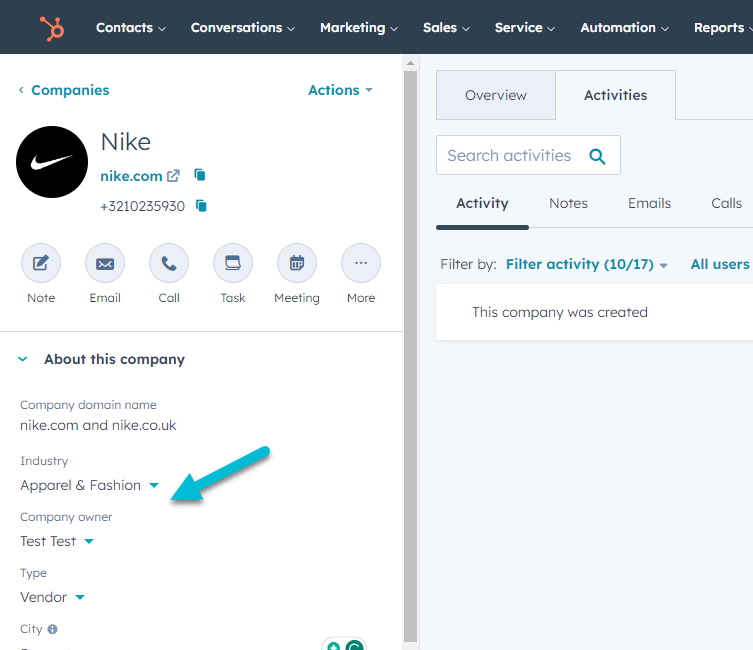Open the Actions dropdown
Screen dimensions: 753x650
click(x=340, y=90)
